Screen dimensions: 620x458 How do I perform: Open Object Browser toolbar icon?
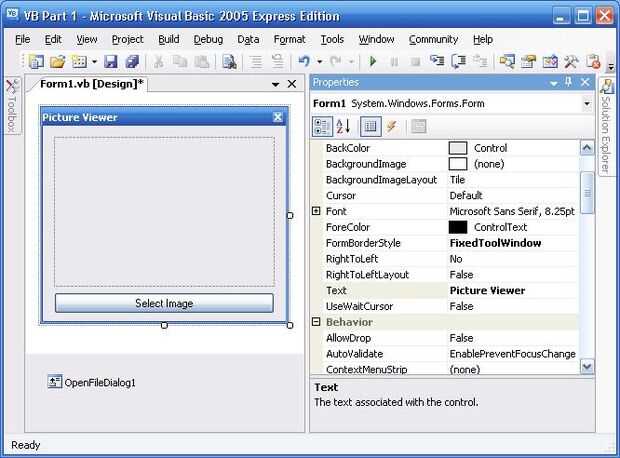click(x=550, y=62)
